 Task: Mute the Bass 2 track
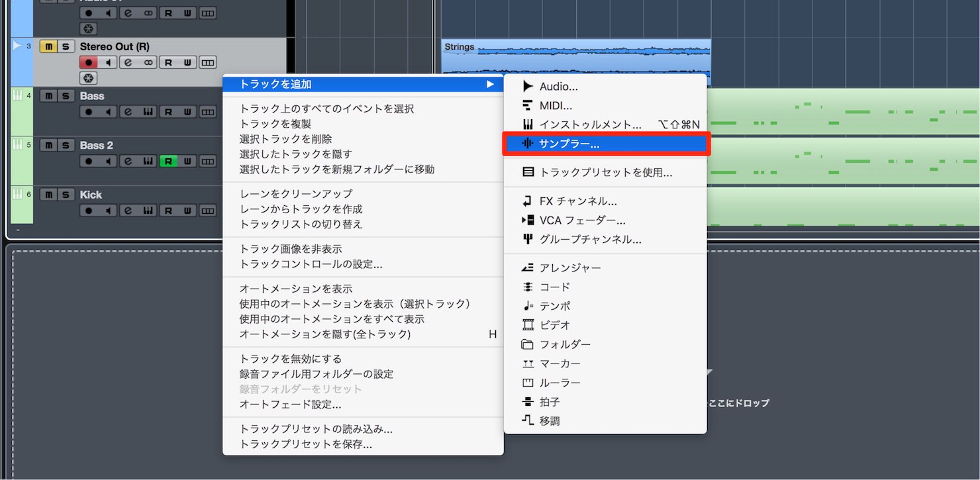(x=48, y=145)
